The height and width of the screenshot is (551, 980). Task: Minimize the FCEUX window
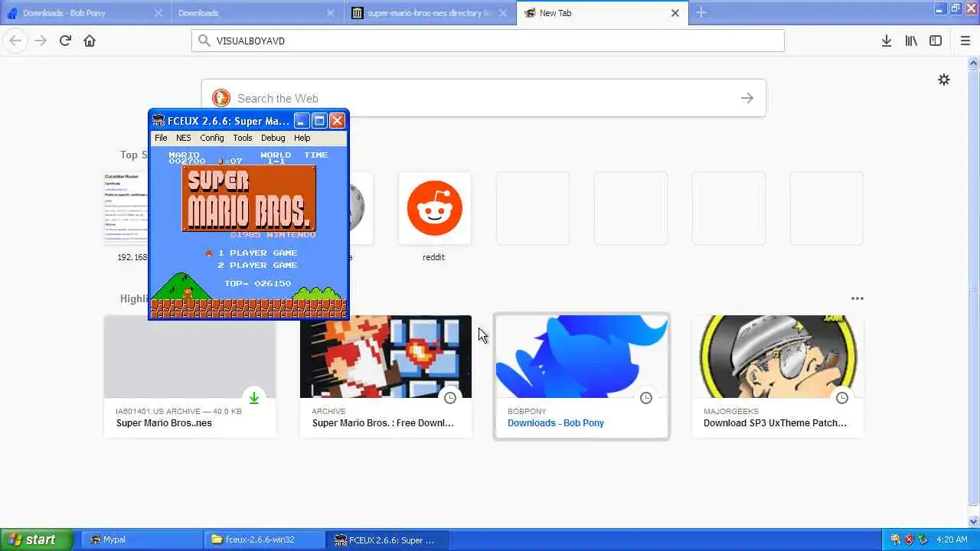point(302,121)
